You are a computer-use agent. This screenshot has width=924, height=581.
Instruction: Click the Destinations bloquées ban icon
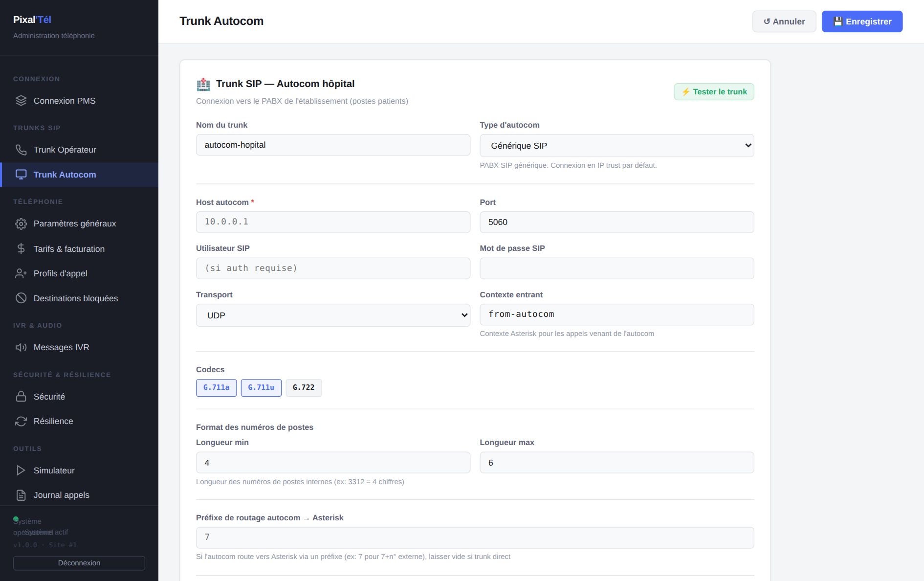click(x=21, y=298)
